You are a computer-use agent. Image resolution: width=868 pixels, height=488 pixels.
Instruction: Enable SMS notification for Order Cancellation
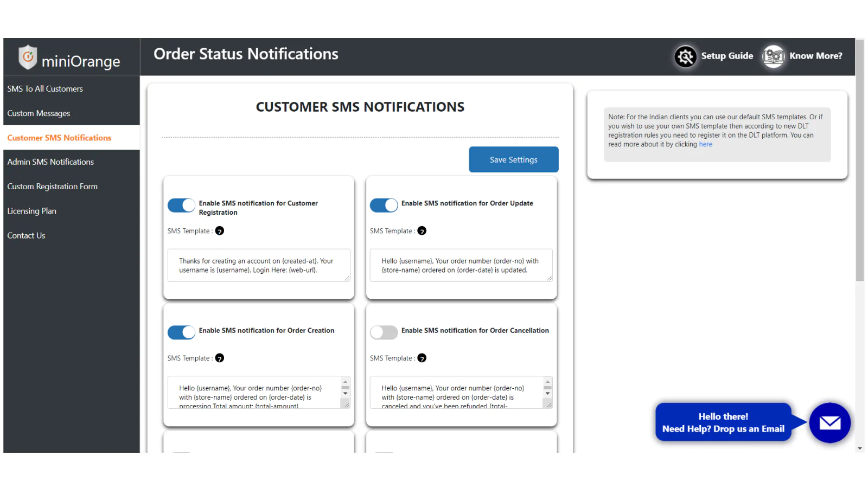384,332
